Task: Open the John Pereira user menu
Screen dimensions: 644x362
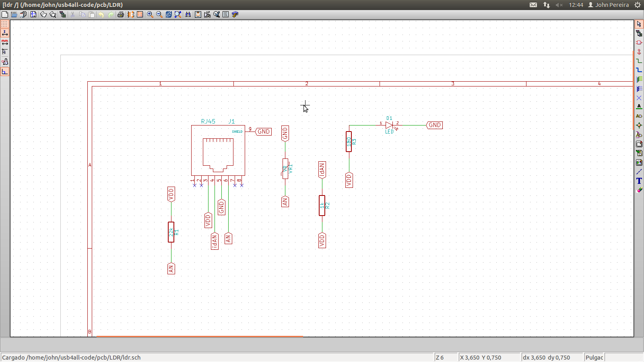Action: (609, 5)
